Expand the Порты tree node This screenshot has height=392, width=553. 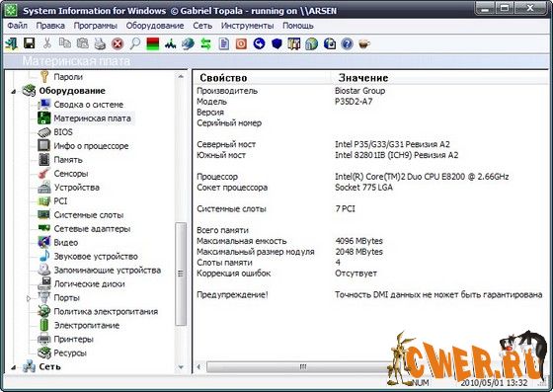(29, 298)
